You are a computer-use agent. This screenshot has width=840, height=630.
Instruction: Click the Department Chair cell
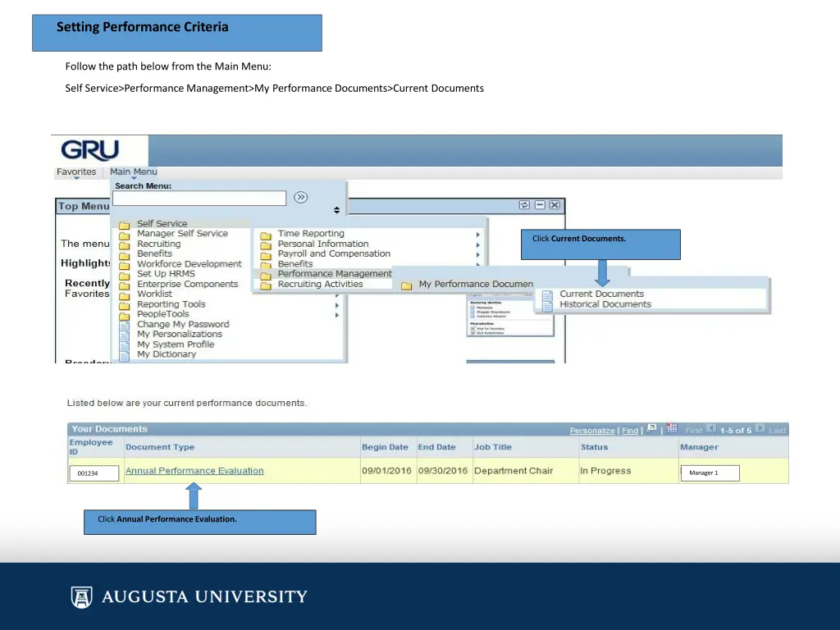[514, 471]
